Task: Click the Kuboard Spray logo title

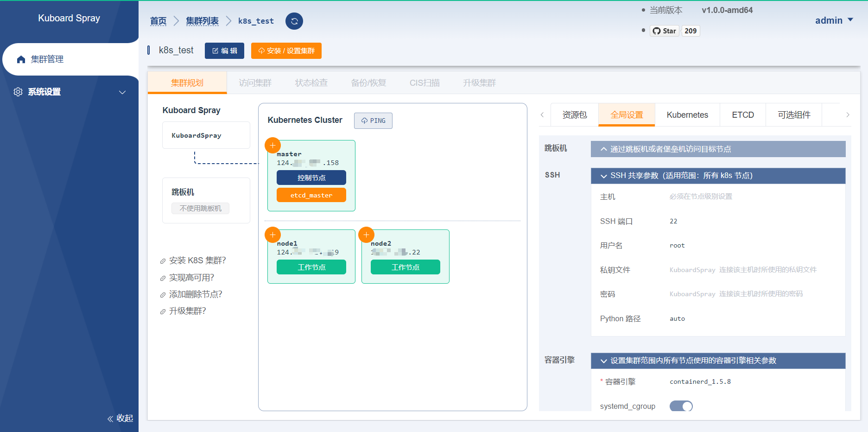Action: (69, 18)
